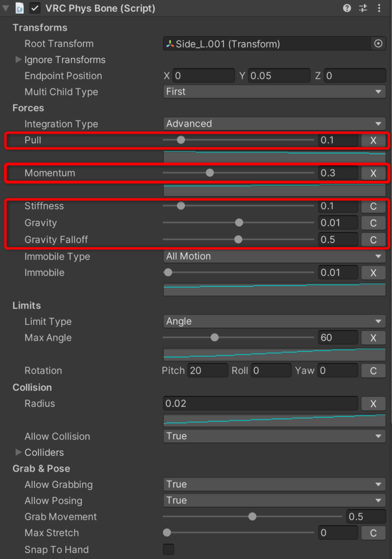392x559 pixels.
Task: Open the Integration Type dropdown
Action: pyautogui.click(x=274, y=123)
